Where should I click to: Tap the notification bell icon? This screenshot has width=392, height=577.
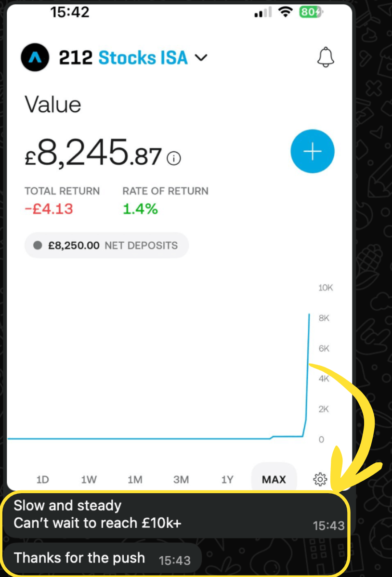pyautogui.click(x=325, y=58)
